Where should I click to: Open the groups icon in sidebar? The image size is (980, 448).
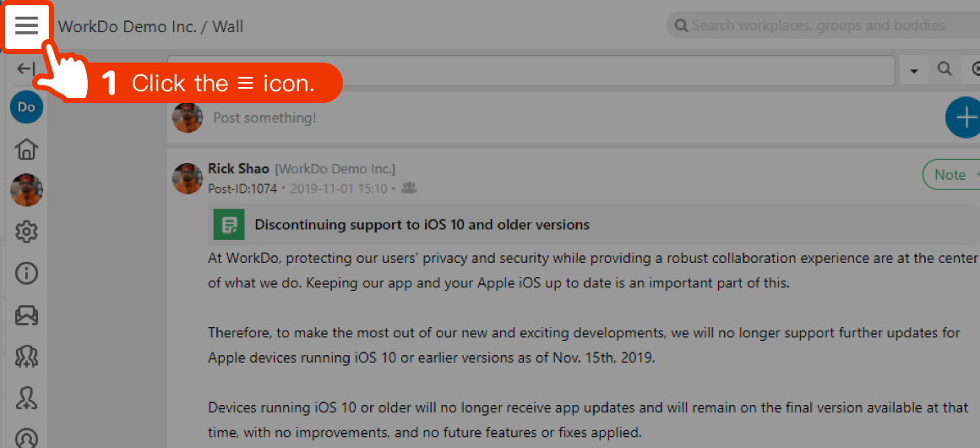pos(26,357)
